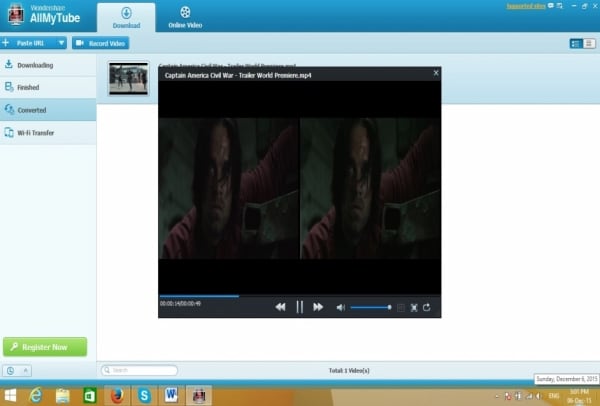Close the video preview popup
This screenshot has width=600, height=406.
[436, 73]
